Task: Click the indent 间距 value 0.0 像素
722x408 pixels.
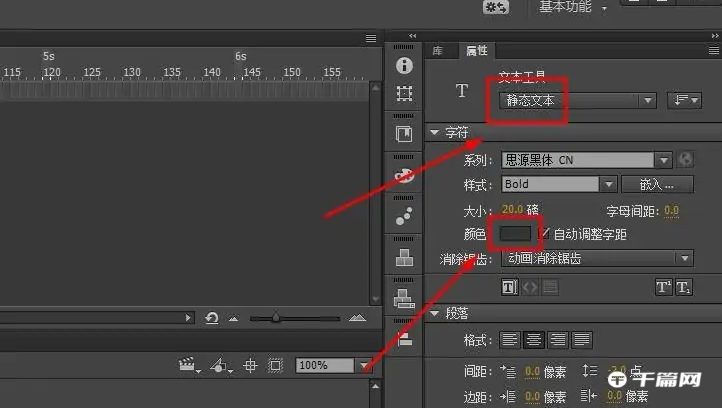Action: pos(532,371)
